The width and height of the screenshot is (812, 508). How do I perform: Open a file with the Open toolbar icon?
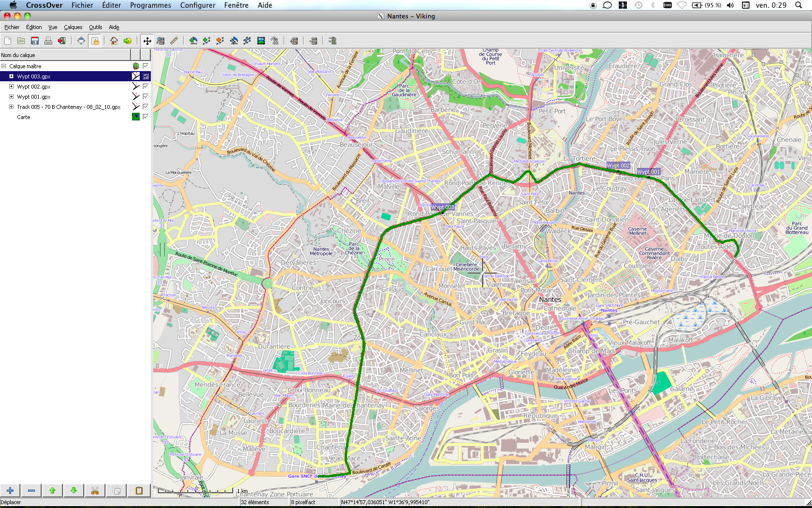(x=21, y=41)
